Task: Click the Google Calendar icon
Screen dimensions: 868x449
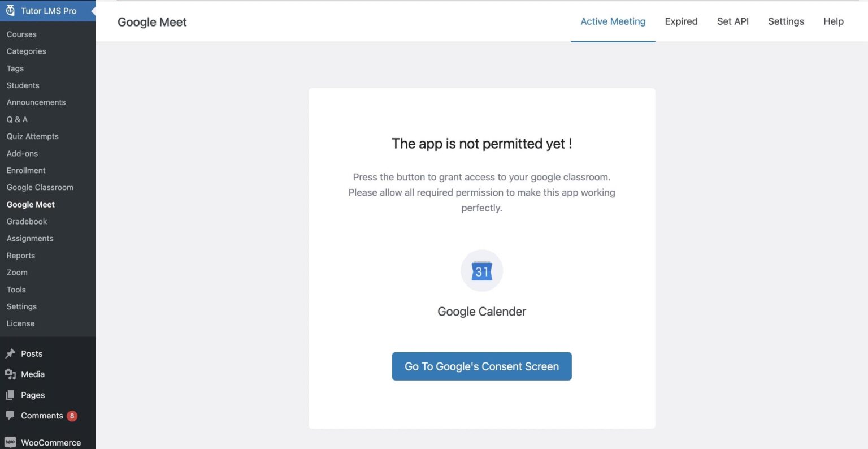Action: click(481, 270)
